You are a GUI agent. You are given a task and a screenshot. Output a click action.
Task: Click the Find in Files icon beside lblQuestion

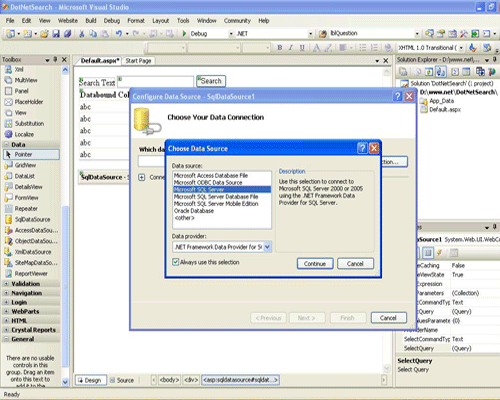[322, 34]
